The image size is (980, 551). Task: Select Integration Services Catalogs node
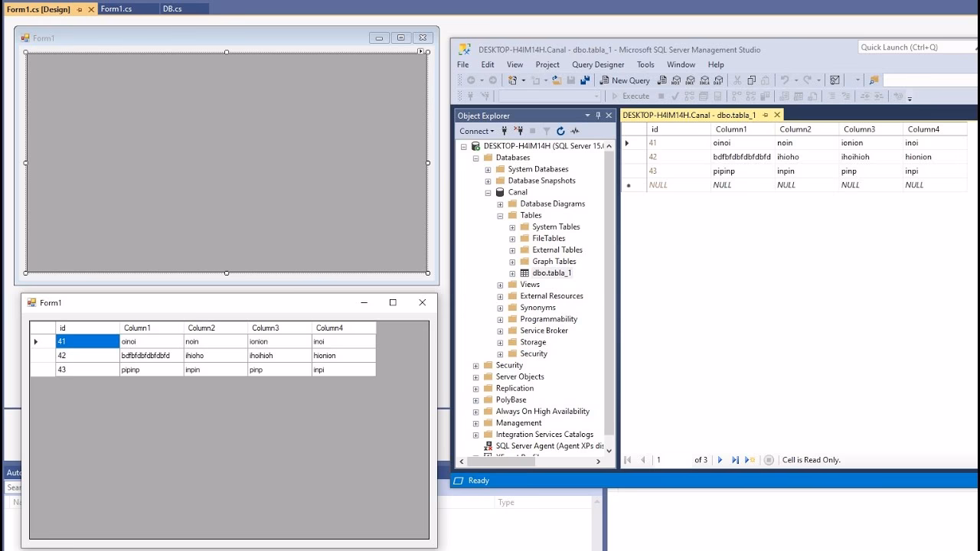pos(544,435)
